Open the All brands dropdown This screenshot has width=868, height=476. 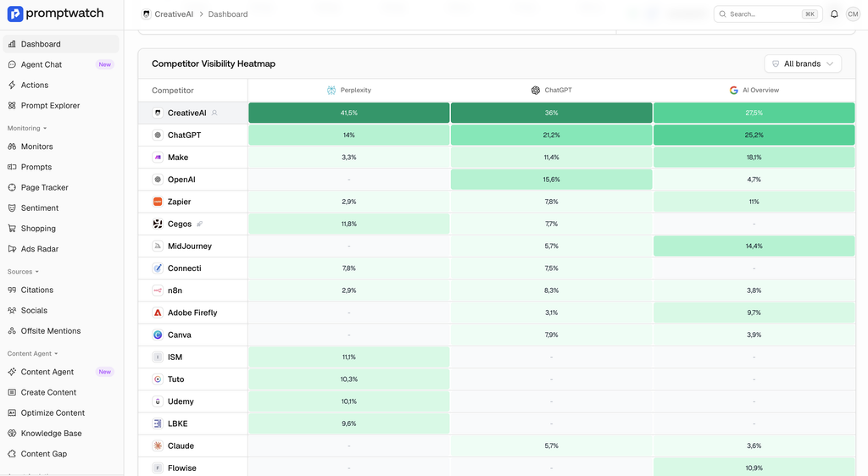[x=803, y=64]
